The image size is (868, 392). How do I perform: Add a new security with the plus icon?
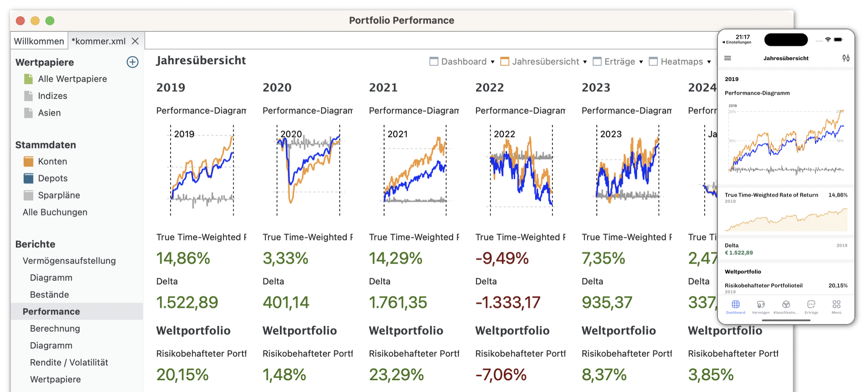pos(132,62)
